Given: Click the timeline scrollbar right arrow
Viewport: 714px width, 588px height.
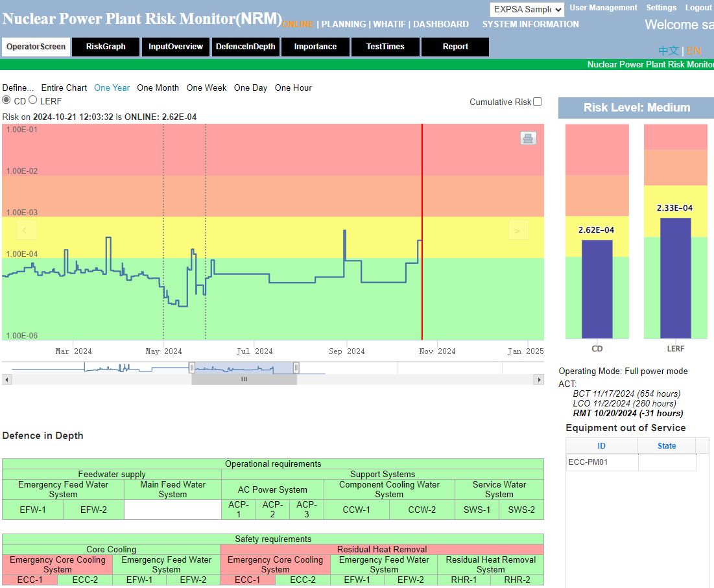Looking at the screenshot, I should click(538, 379).
